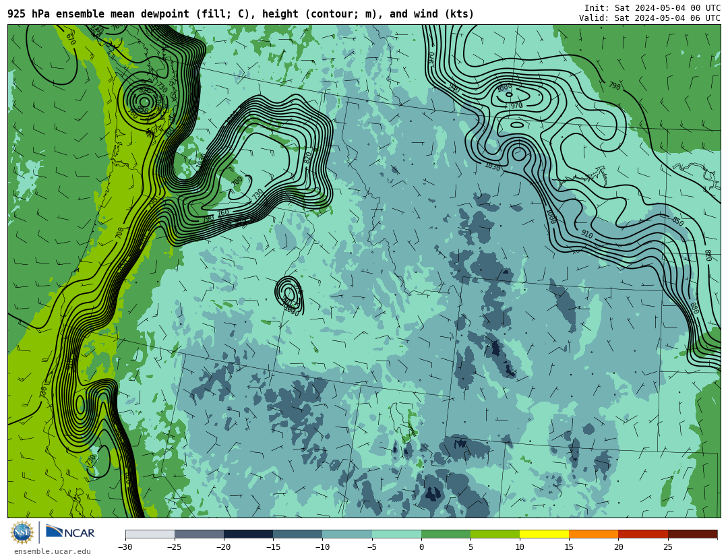Pick the green 0 to 5 colorbar segment
The image size is (728, 560).
(446, 534)
